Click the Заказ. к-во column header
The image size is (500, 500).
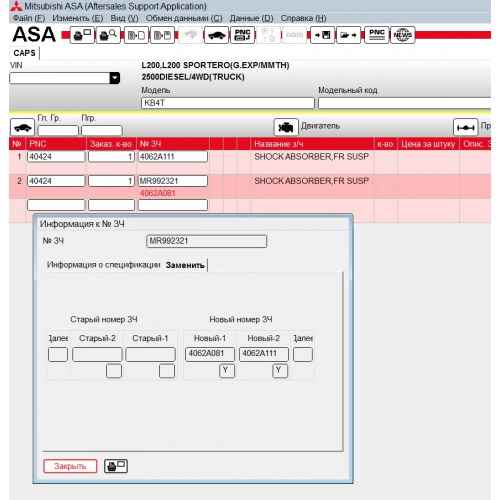(x=111, y=144)
